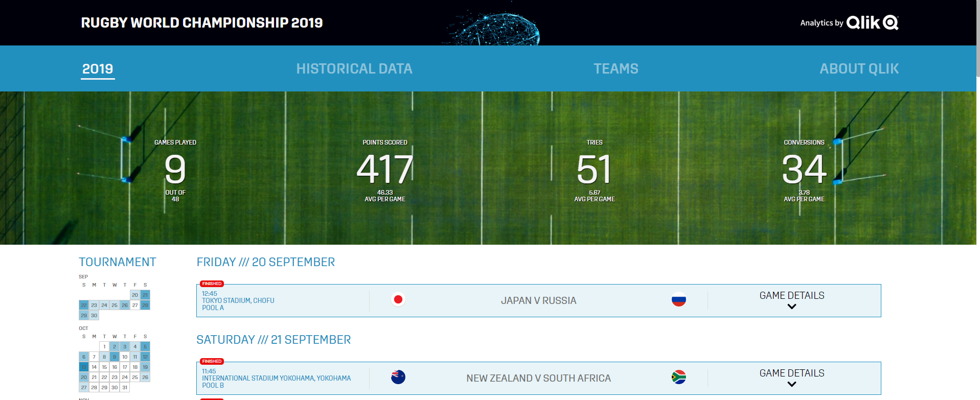Pick September 29 in the calendar
The image size is (980, 400).
pyautogui.click(x=84, y=315)
